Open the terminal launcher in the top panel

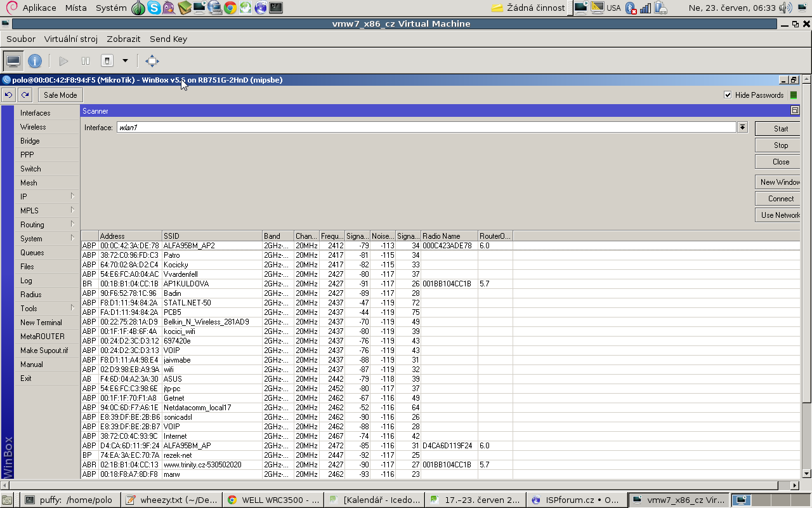pyautogui.click(x=275, y=8)
